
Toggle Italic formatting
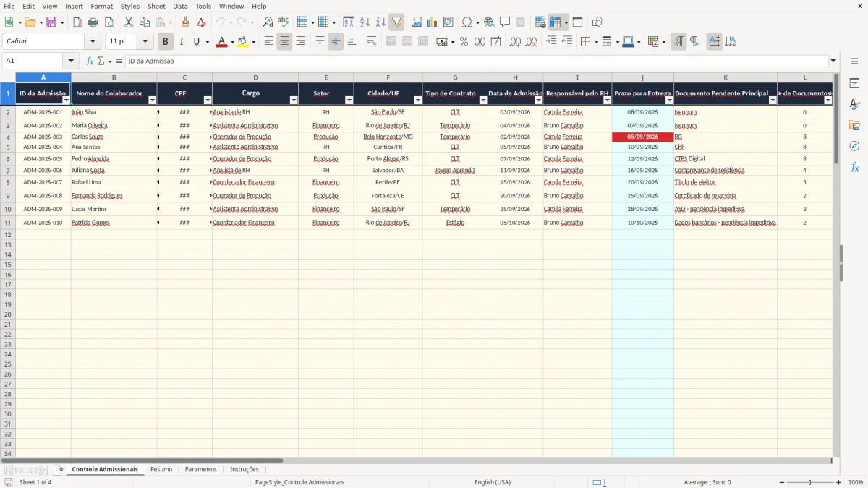point(181,42)
